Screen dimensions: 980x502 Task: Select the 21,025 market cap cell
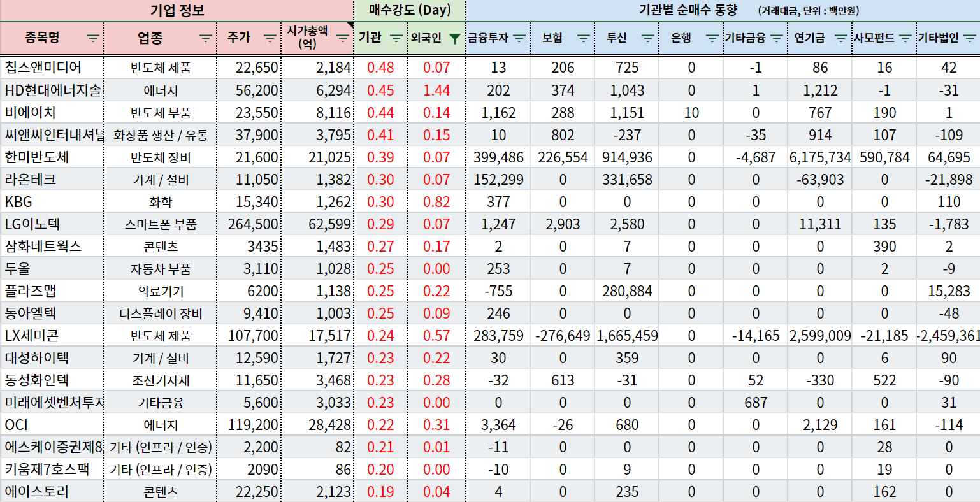pos(317,157)
